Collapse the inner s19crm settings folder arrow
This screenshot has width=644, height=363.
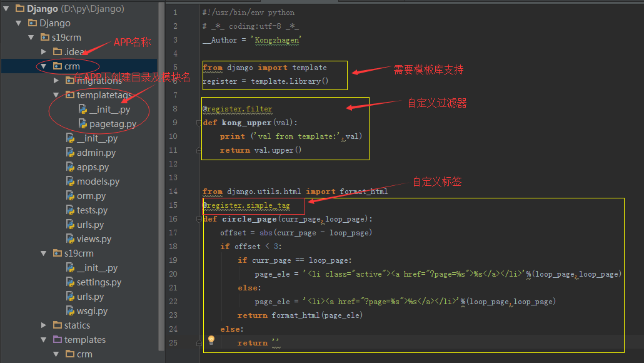point(44,253)
